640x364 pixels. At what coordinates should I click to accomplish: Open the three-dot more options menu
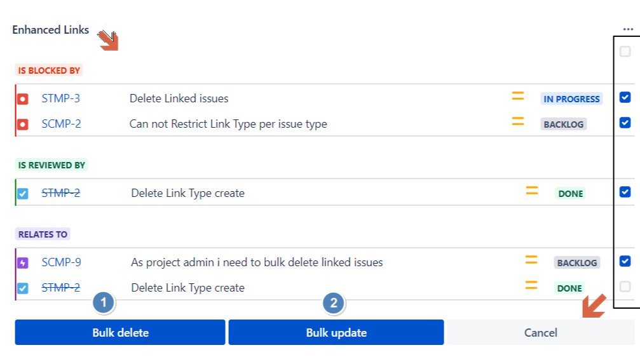[x=628, y=29]
